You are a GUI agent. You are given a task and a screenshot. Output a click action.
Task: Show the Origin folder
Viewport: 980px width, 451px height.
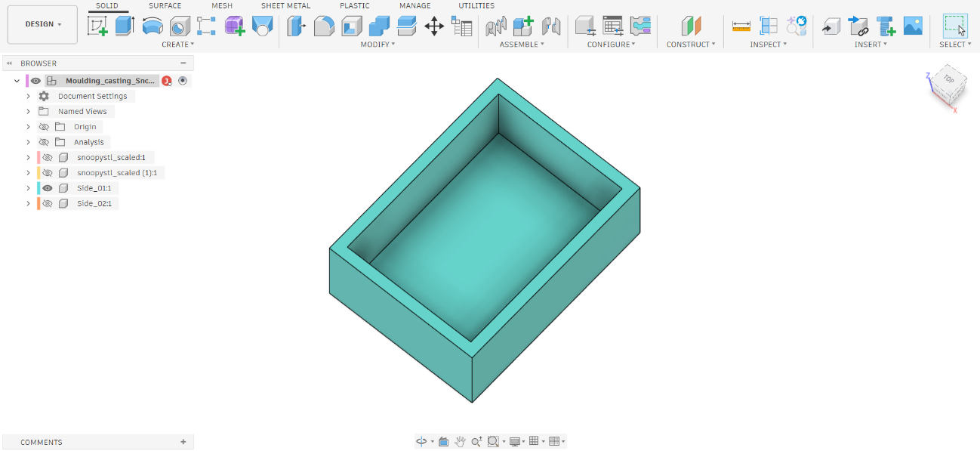[44, 127]
